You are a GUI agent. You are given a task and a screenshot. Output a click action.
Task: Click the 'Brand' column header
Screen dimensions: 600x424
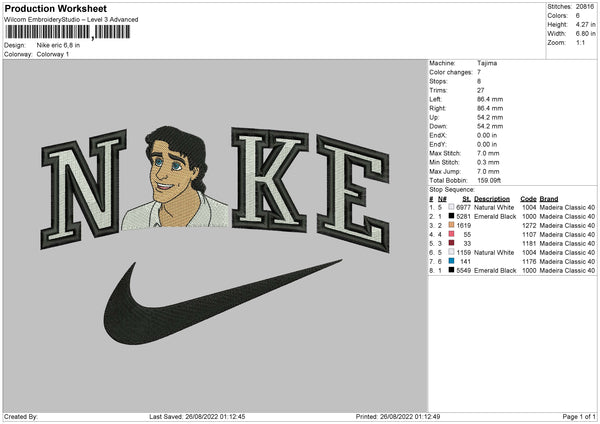pyautogui.click(x=549, y=199)
